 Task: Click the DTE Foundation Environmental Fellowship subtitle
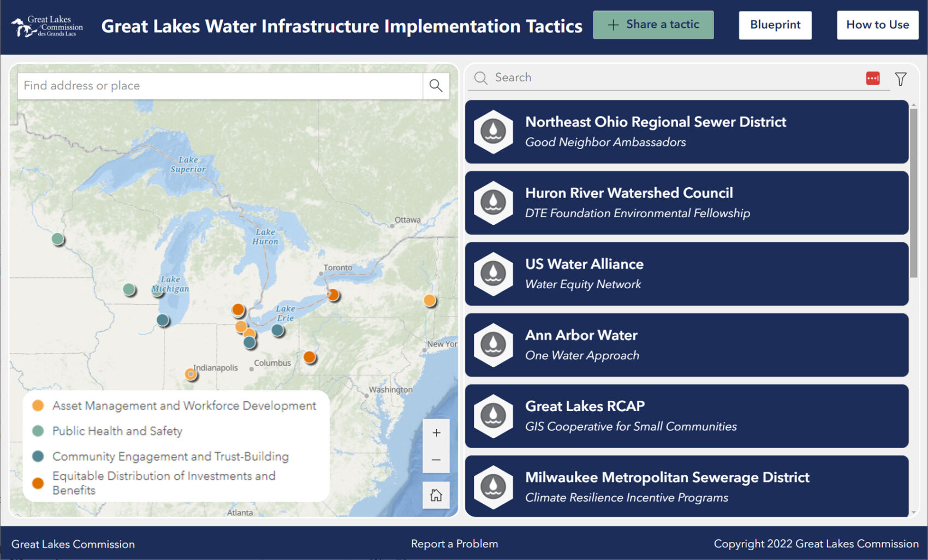(x=638, y=213)
